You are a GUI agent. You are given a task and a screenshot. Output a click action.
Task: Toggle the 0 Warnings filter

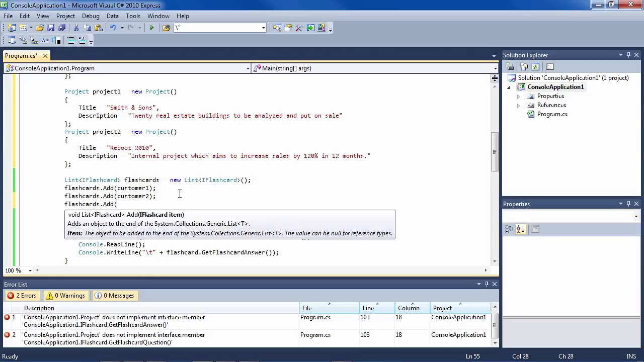66,296
